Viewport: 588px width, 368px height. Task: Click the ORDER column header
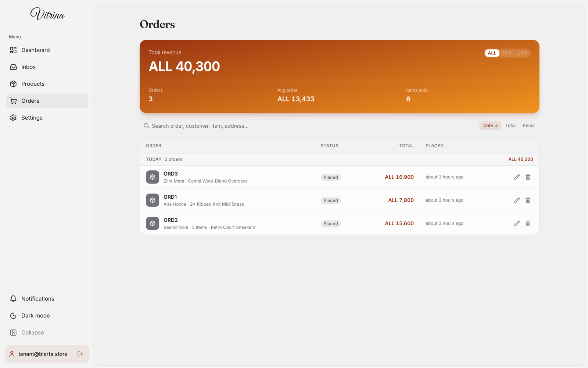click(x=154, y=146)
